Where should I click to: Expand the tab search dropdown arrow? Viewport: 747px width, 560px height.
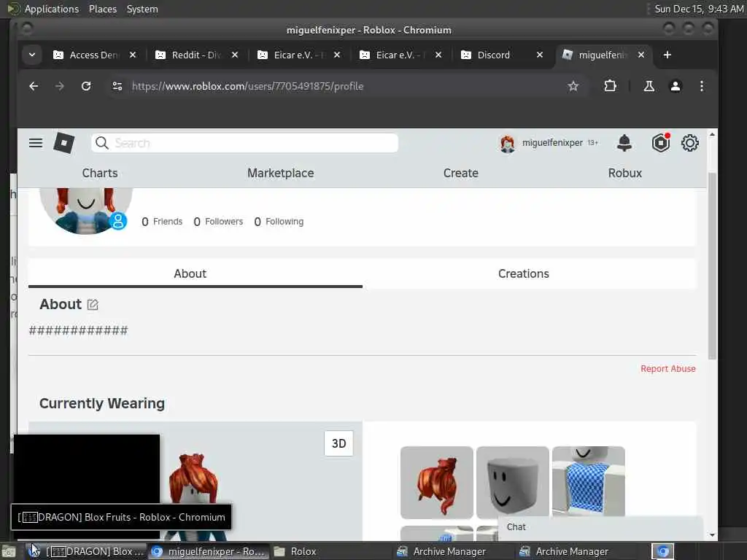(x=32, y=55)
